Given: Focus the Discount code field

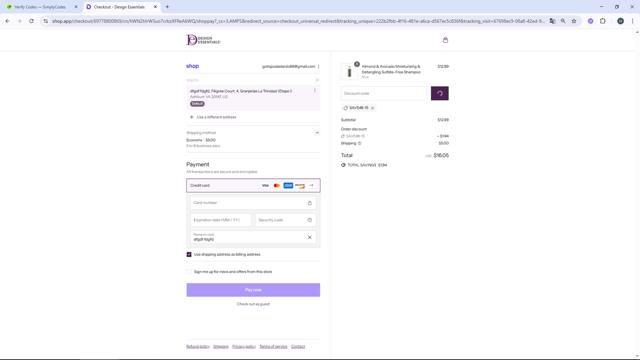Looking at the screenshot, I should (384, 93).
